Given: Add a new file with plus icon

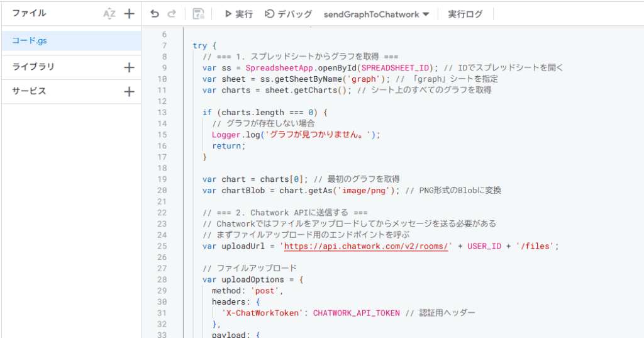Looking at the screenshot, I should pos(129,14).
